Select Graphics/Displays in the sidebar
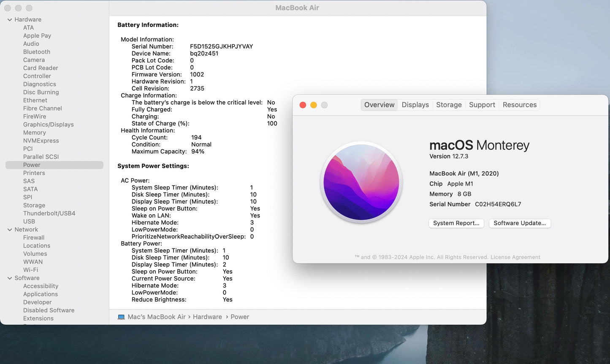The width and height of the screenshot is (610, 364). pyautogui.click(x=49, y=124)
